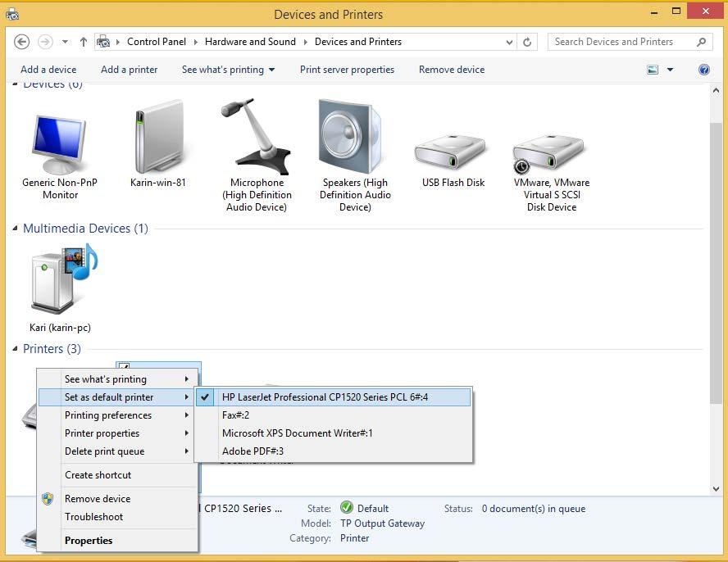Click the Printers (3) heading
Image resolution: width=728 pixels, height=562 pixels.
click(x=52, y=348)
